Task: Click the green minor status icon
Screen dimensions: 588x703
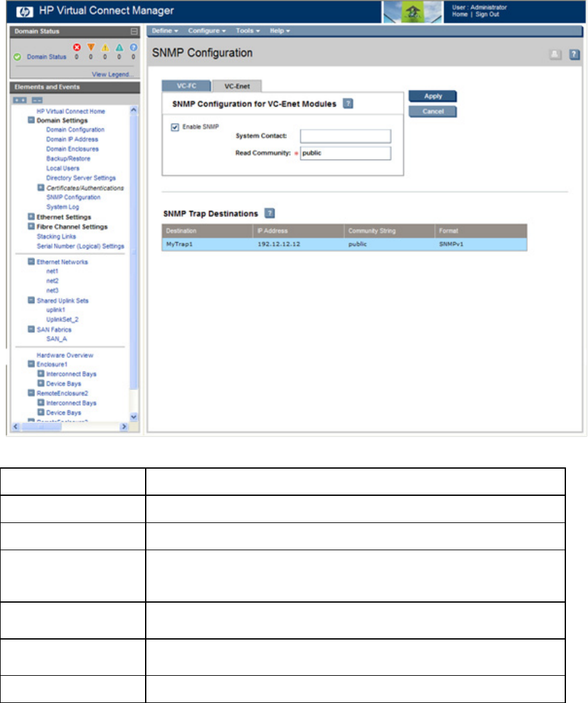Action: point(119,47)
